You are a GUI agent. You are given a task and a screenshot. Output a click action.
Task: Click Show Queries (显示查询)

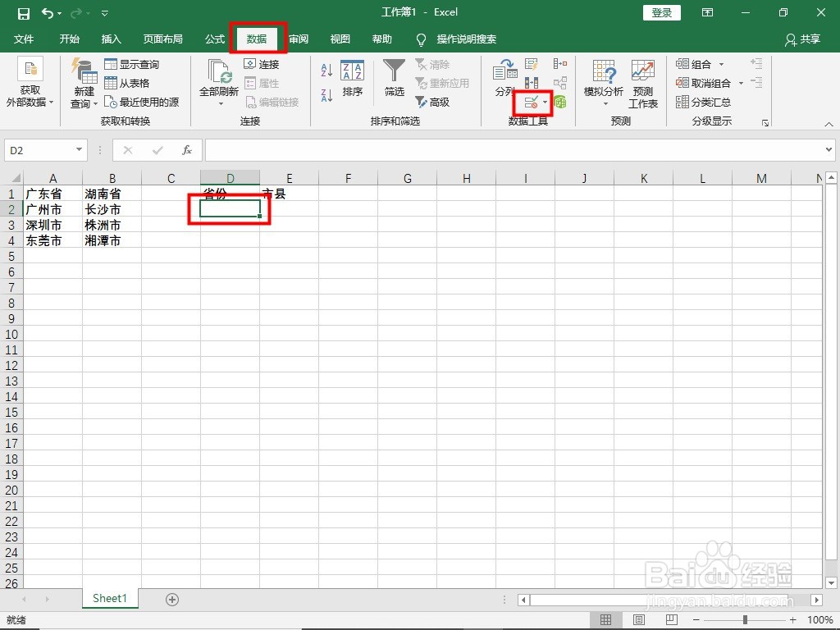(x=132, y=64)
